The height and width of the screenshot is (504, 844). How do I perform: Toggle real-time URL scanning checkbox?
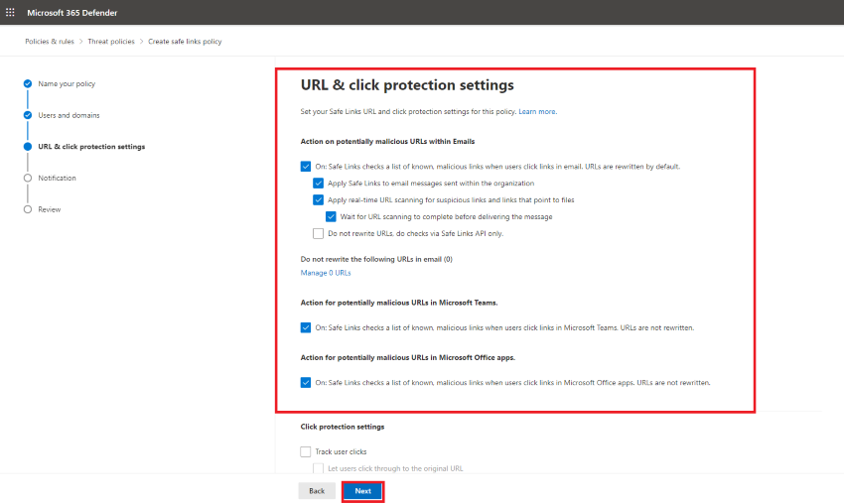[318, 199]
